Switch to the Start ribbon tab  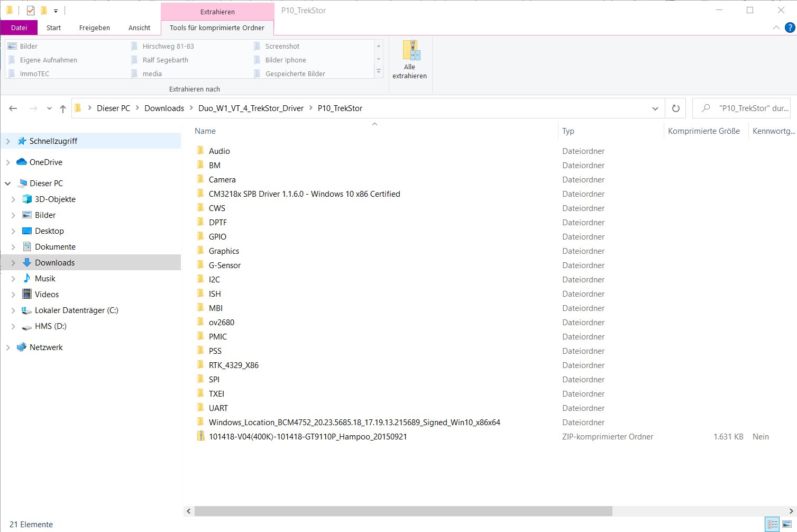pos(53,27)
